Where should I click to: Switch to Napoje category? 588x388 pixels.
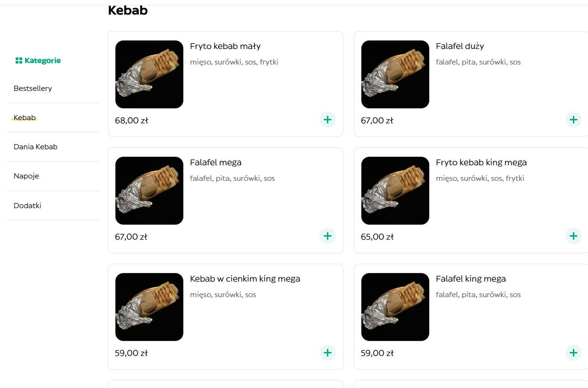pos(26,176)
